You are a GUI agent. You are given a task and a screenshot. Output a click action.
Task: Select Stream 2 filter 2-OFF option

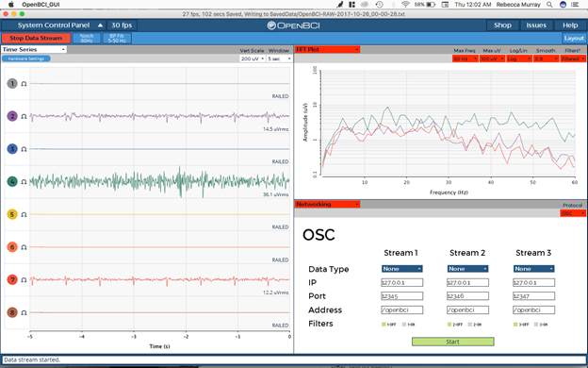coord(449,324)
